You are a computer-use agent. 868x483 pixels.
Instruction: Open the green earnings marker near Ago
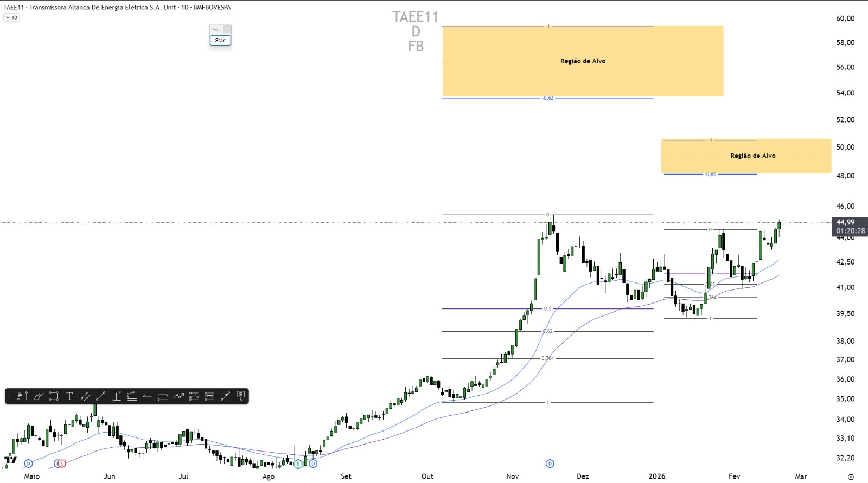(298, 463)
